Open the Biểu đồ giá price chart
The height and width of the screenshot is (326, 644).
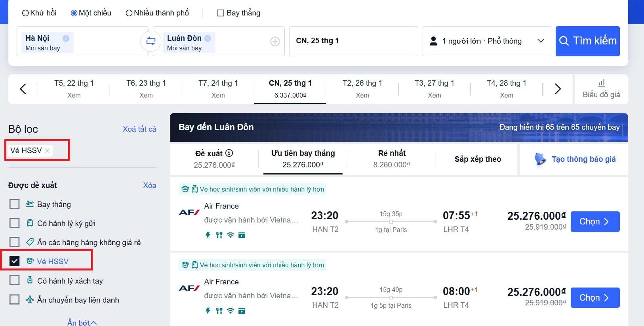click(601, 89)
